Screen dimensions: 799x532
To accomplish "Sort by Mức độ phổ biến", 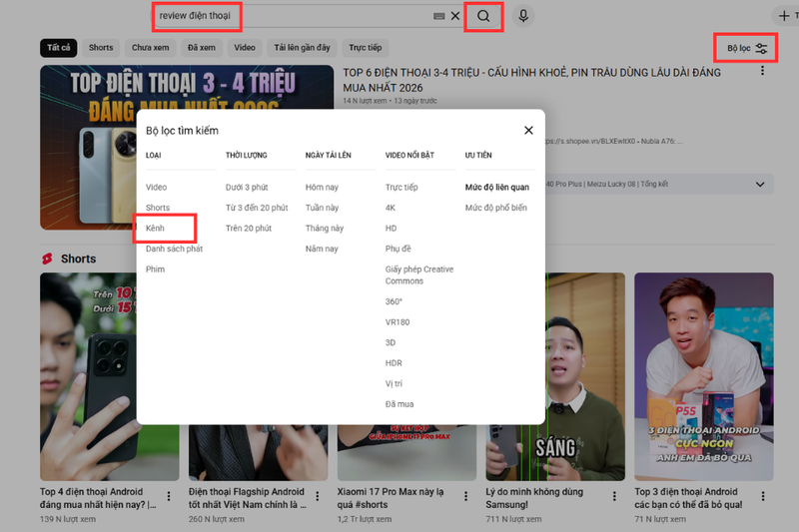I will (x=495, y=208).
